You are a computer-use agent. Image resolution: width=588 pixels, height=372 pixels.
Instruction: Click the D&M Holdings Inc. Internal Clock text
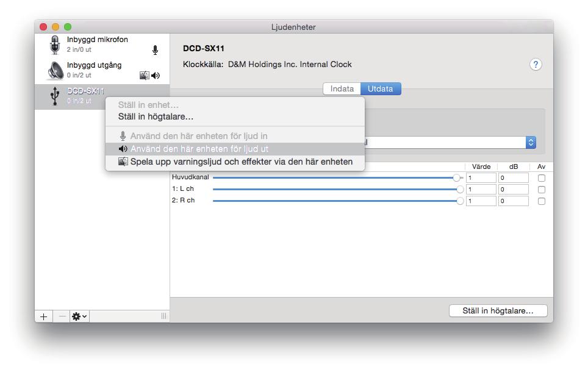click(290, 65)
